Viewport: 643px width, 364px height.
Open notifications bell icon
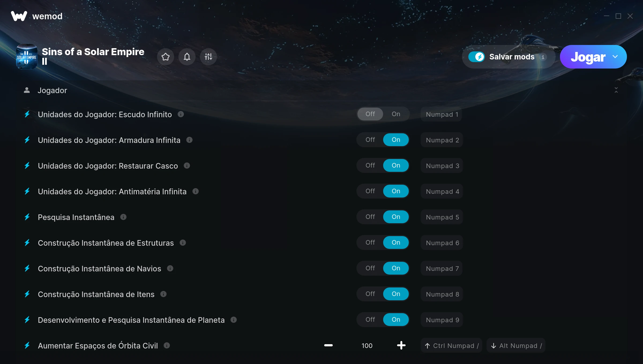tap(187, 57)
